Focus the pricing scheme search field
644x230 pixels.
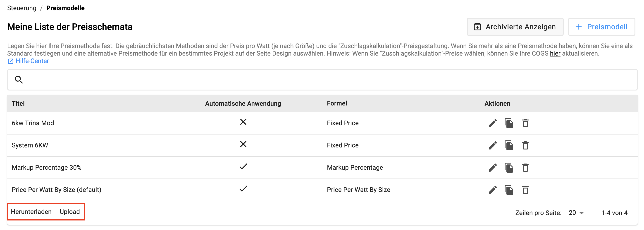tap(322, 80)
